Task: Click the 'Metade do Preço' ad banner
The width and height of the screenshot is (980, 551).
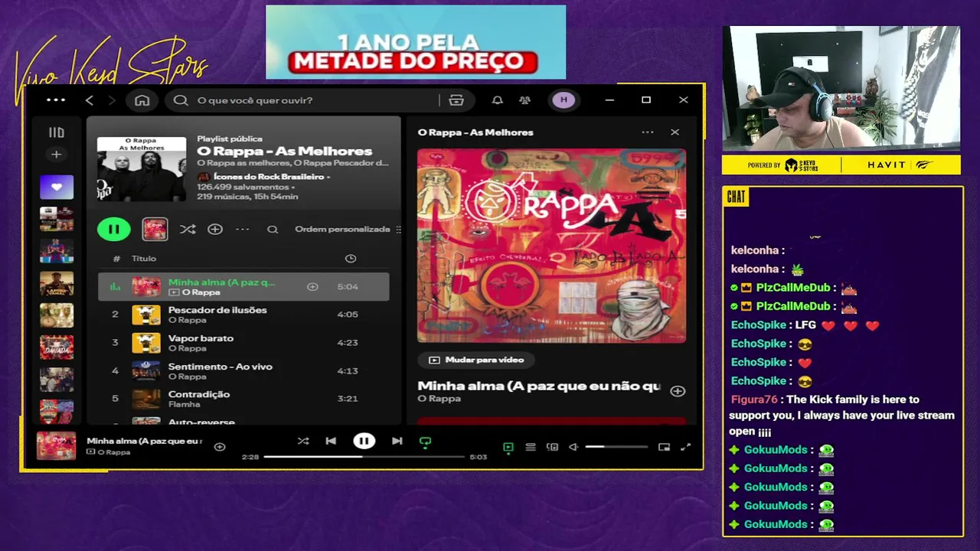Action: point(416,42)
